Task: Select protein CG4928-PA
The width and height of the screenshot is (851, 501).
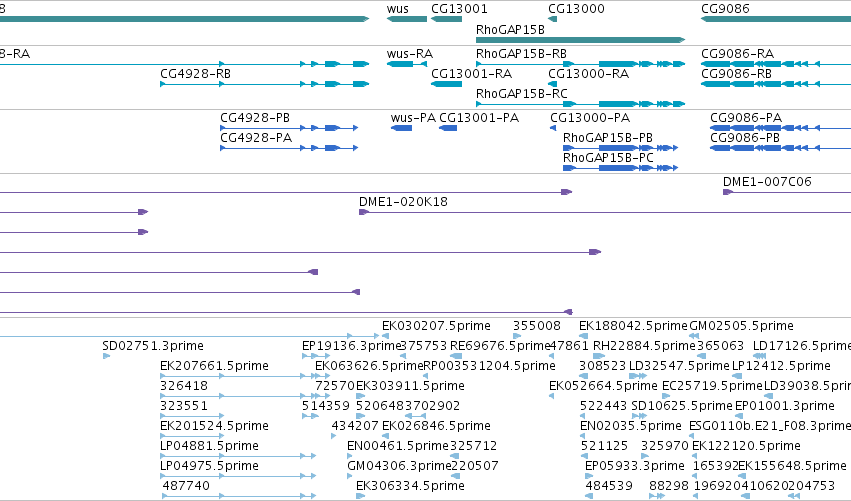Action: 256,138
